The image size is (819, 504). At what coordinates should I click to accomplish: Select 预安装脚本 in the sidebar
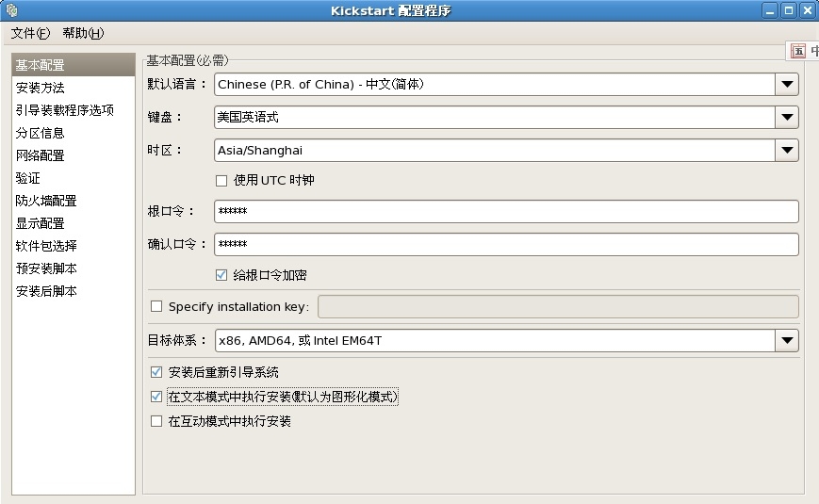point(74,268)
